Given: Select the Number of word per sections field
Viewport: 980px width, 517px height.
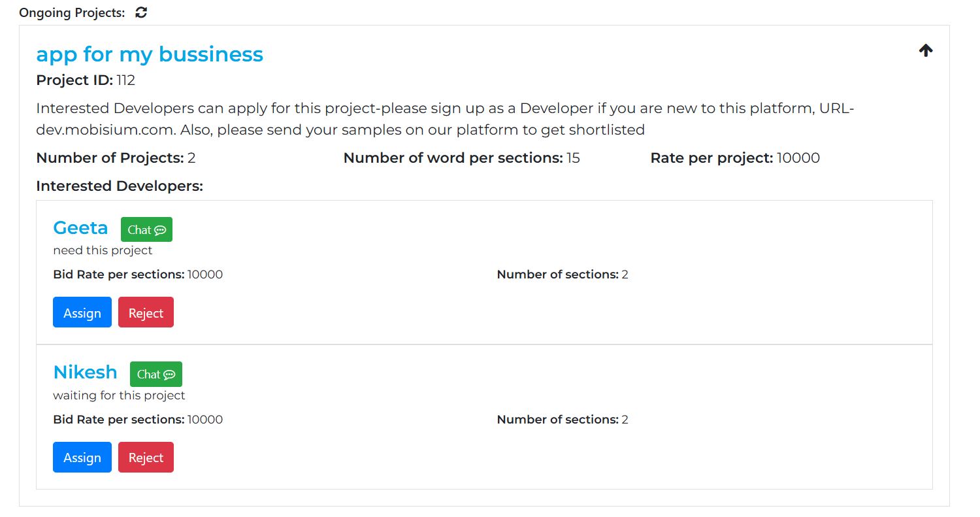Looking at the screenshot, I should pos(462,158).
